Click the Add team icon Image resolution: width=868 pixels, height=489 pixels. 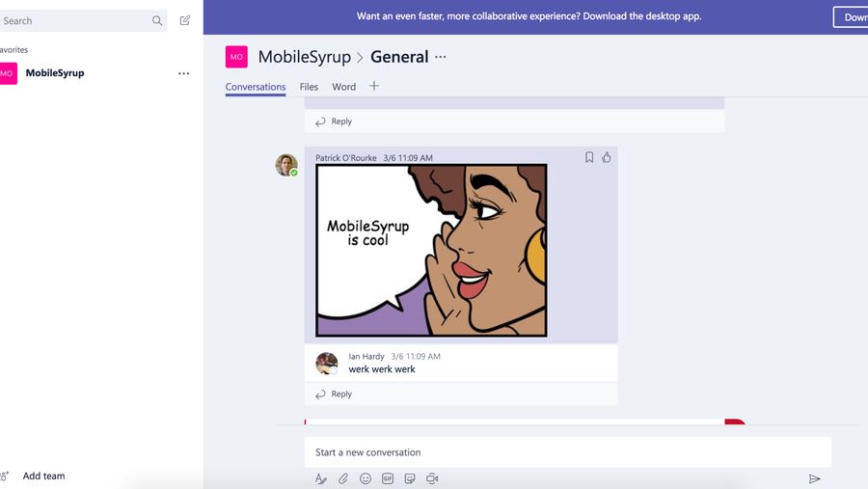5,475
